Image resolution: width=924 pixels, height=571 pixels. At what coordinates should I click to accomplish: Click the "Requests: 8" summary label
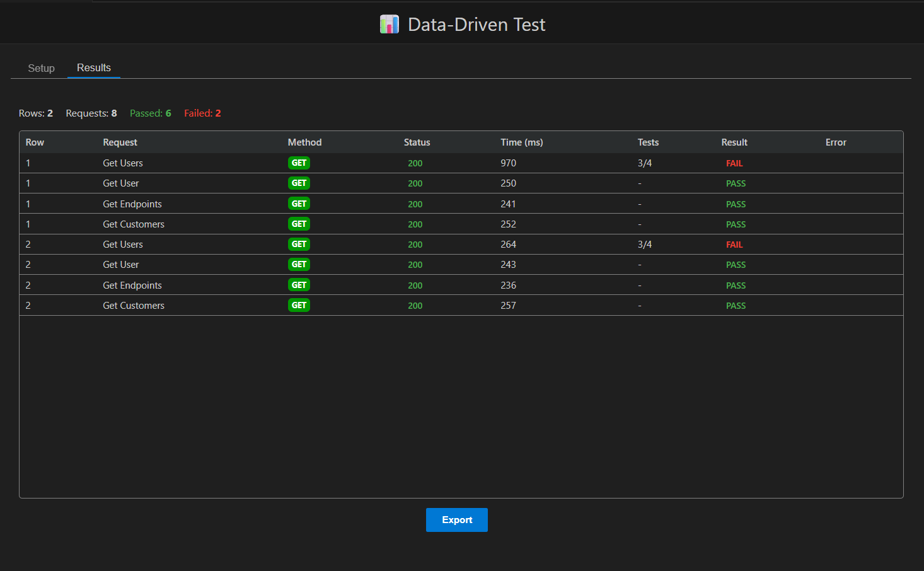point(91,113)
